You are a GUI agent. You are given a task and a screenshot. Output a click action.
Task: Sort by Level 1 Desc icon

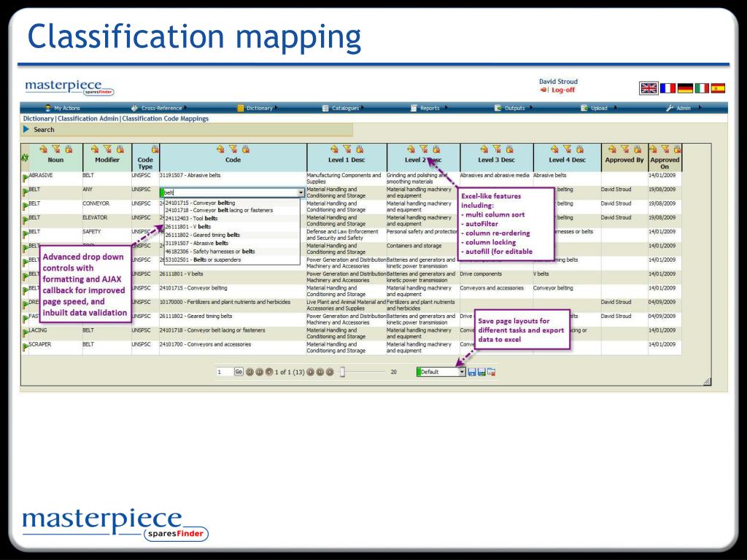[334, 149]
